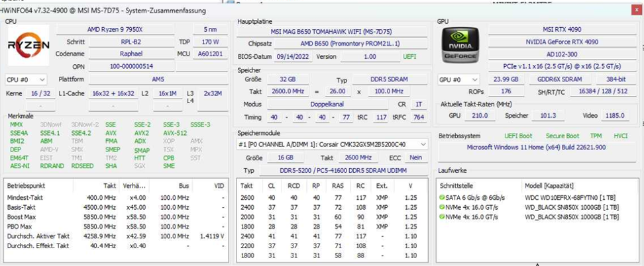
Task: Click the Durchsch. Aktiver Takt row
Action: [x=115, y=236]
